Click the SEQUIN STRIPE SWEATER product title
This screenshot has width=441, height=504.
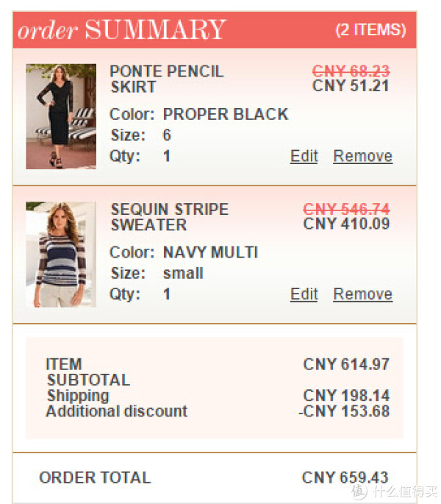coord(170,217)
